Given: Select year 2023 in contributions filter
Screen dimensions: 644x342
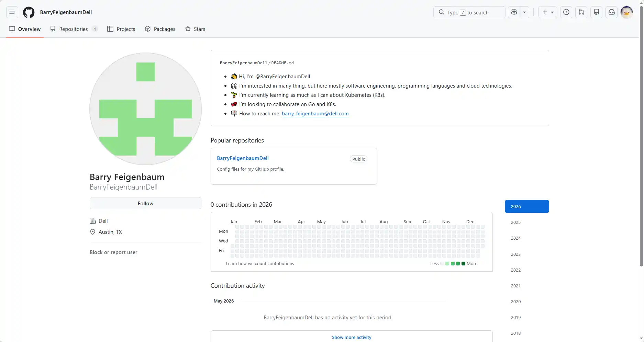Looking at the screenshot, I should (x=527, y=254).
